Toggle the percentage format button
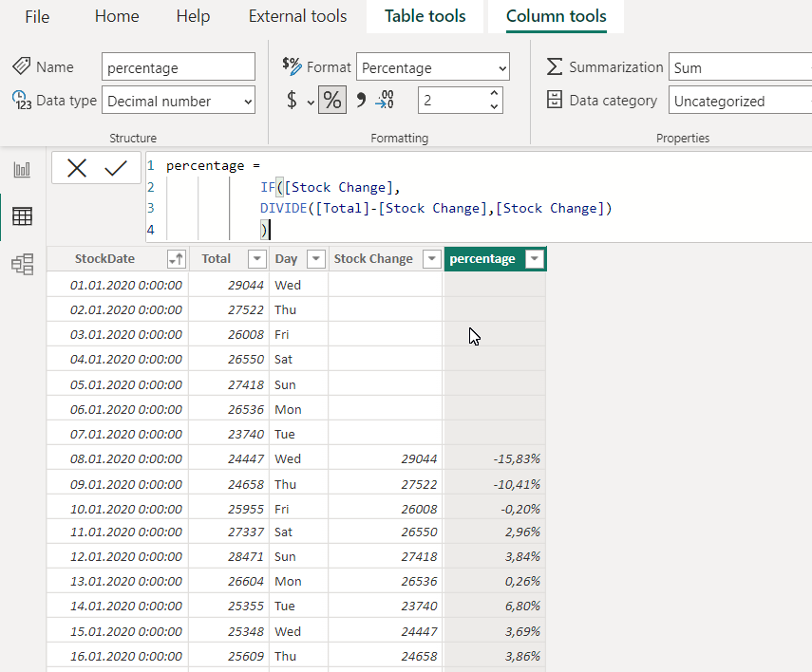The height and width of the screenshot is (672, 812). (332, 100)
